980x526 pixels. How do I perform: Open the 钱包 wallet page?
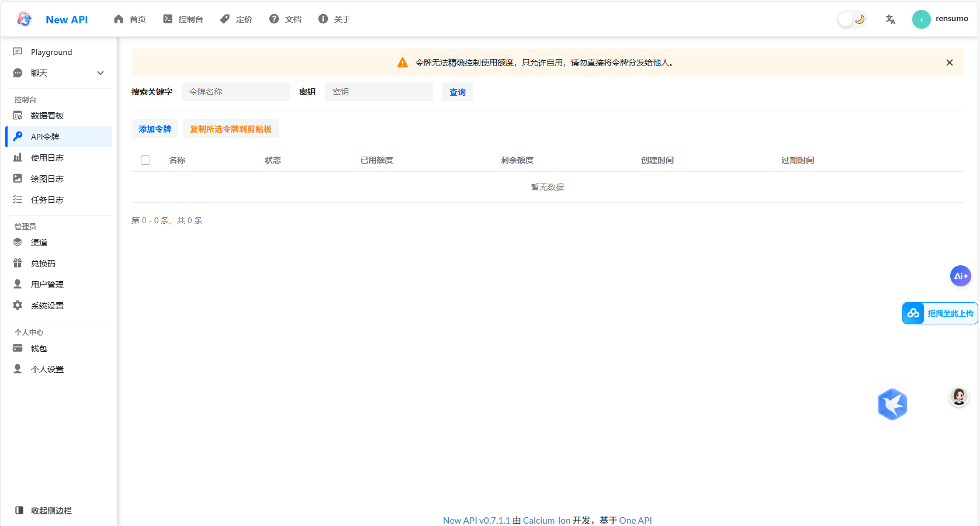coord(39,348)
